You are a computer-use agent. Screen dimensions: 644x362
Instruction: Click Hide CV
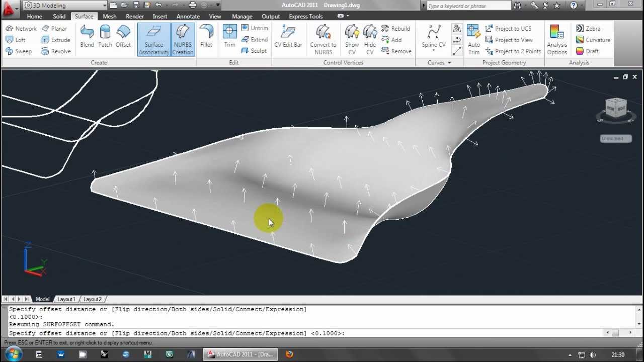point(370,40)
